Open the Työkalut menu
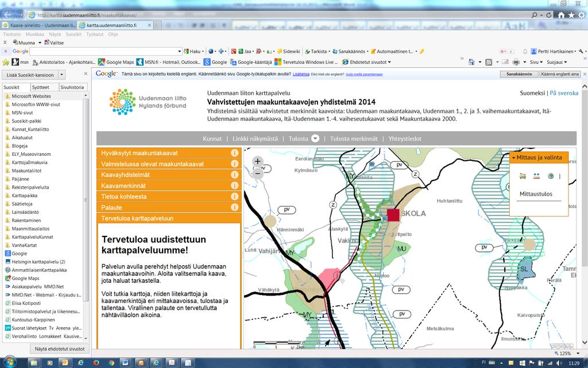 point(95,34)
